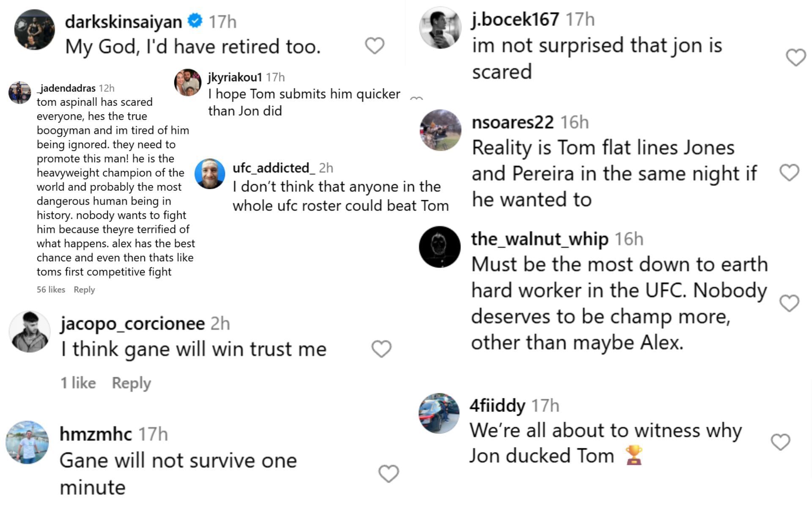Open the 1 like count on jacopo_corcionee's comment

pos(78,383)
